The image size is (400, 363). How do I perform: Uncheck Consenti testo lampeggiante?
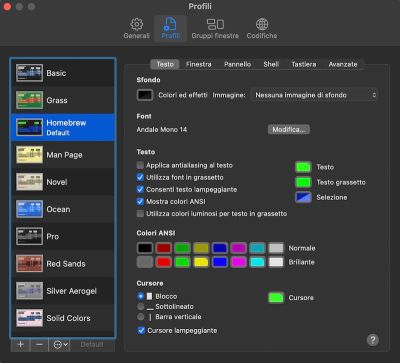coord(140,189)
